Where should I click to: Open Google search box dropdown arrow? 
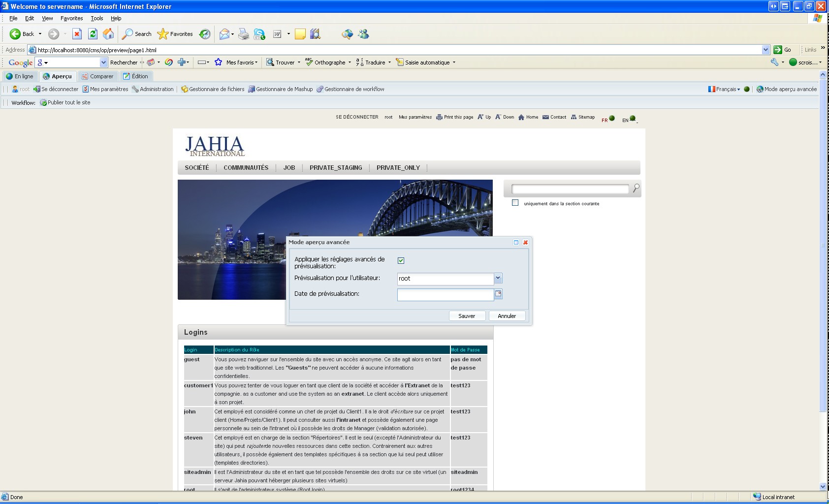[x=103, y=63]
